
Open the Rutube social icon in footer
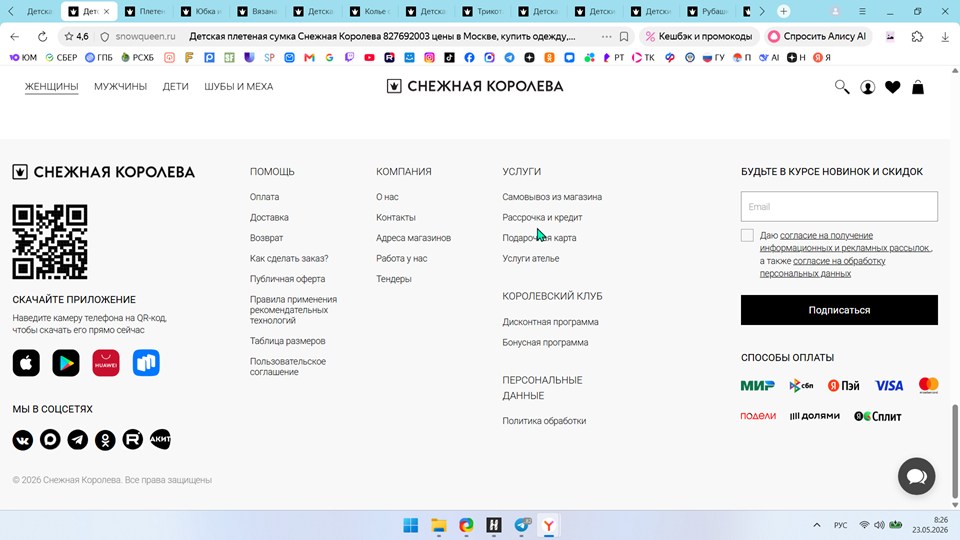coord(133,440)
